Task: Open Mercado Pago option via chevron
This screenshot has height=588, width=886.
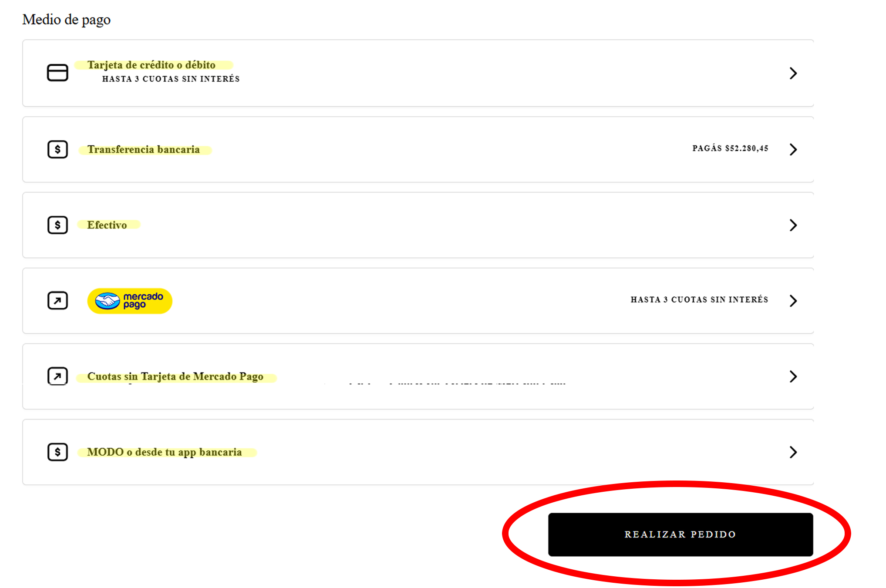Action: tap(793, 301)
